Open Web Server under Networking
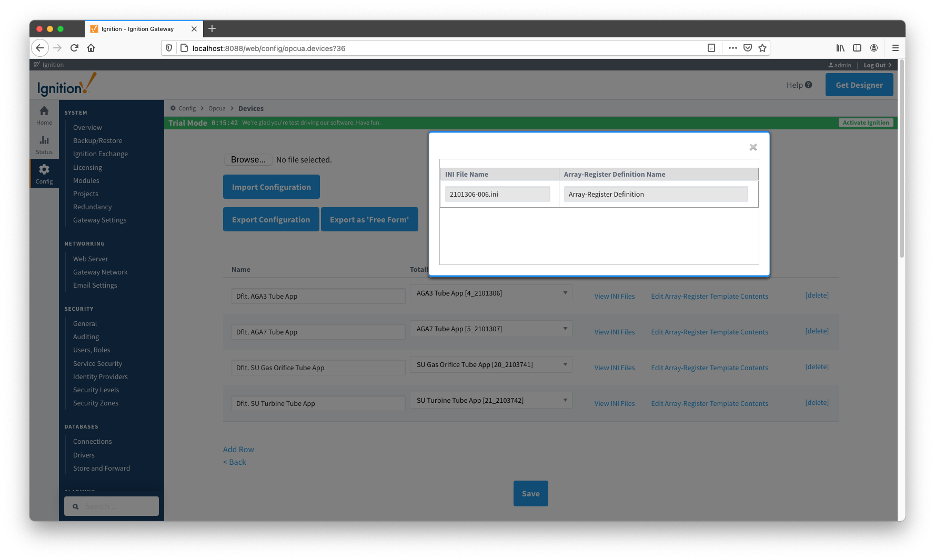This screenshot has width=935, height=560. pos(91,259)
